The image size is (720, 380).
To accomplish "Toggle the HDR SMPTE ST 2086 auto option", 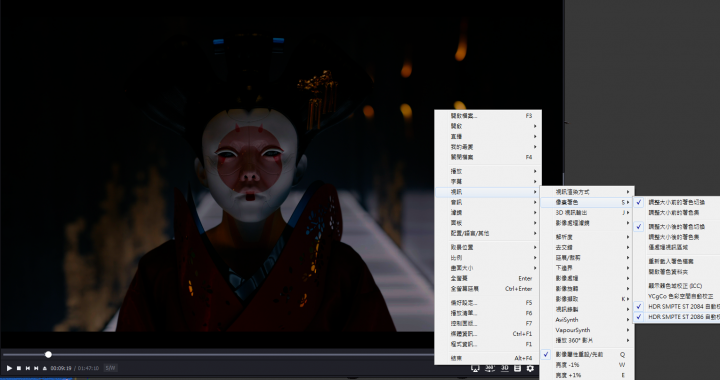I will coord(677,317).
